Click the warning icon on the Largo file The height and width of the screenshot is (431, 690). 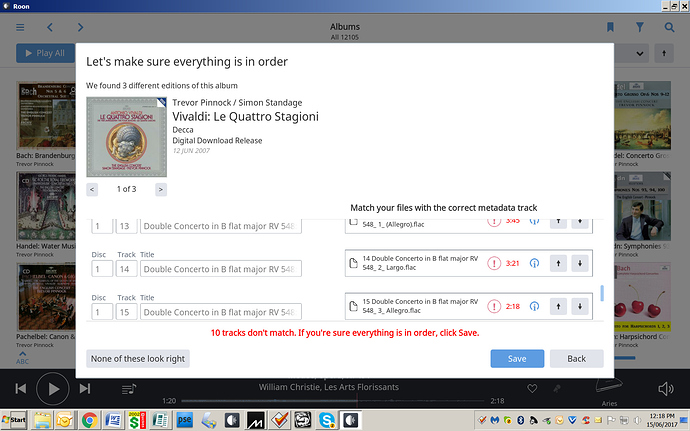(x=494, y=263)
